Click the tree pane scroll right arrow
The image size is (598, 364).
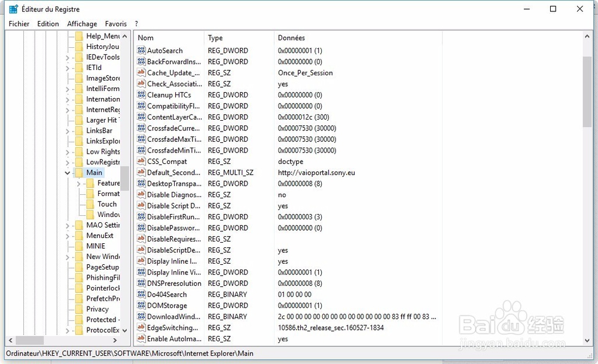115,340
